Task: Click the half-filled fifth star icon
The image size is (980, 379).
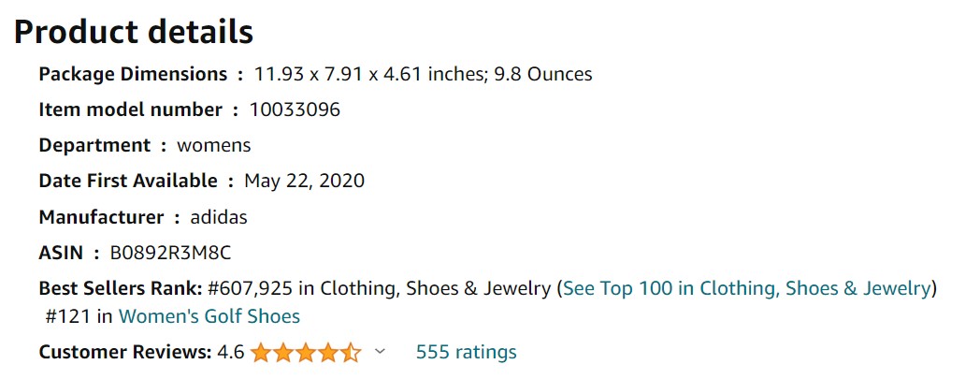Action: coord(351,352)
